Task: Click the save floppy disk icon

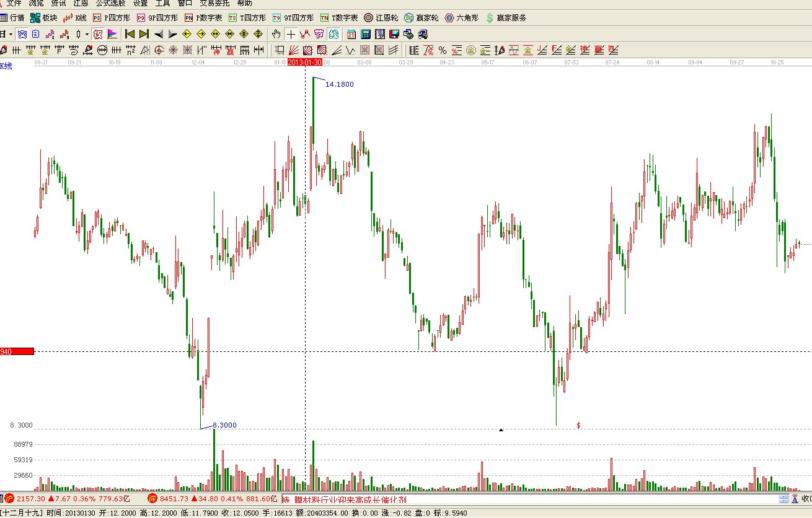Action: coord(394,34)
